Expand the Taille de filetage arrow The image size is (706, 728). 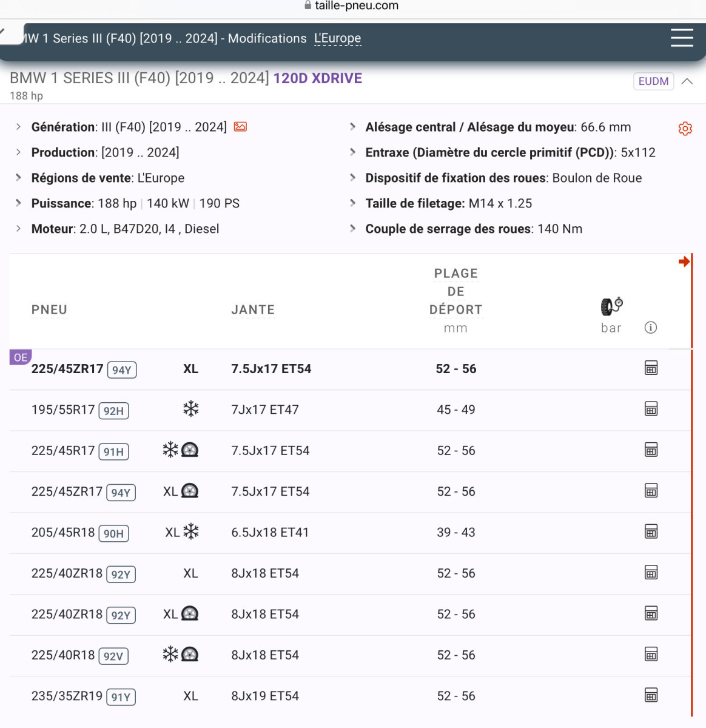click(352, 203)
